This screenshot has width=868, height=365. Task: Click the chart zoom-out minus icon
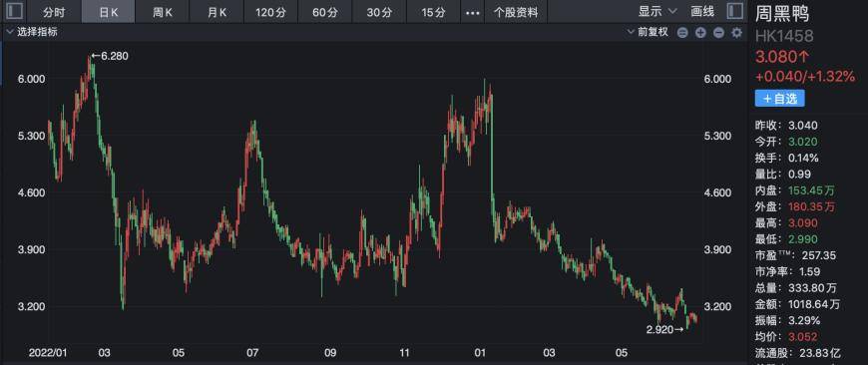point(718,33)
